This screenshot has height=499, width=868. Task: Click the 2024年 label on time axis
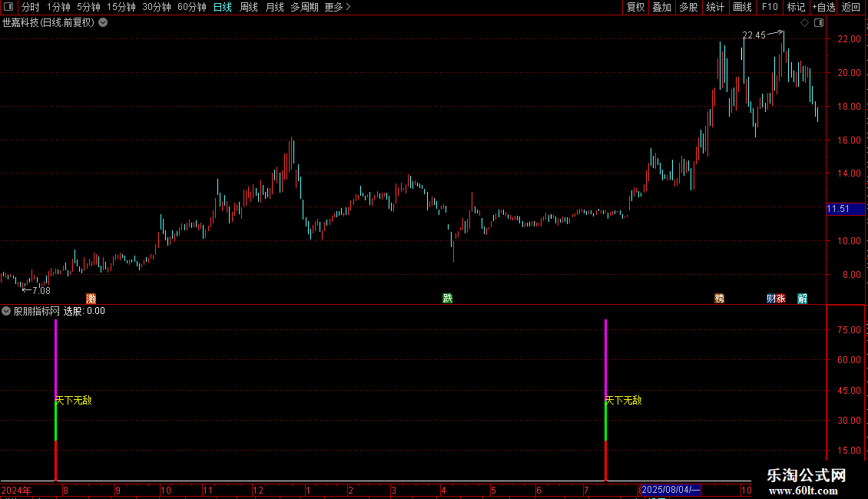pyautogui.click(x=16, y=491)
